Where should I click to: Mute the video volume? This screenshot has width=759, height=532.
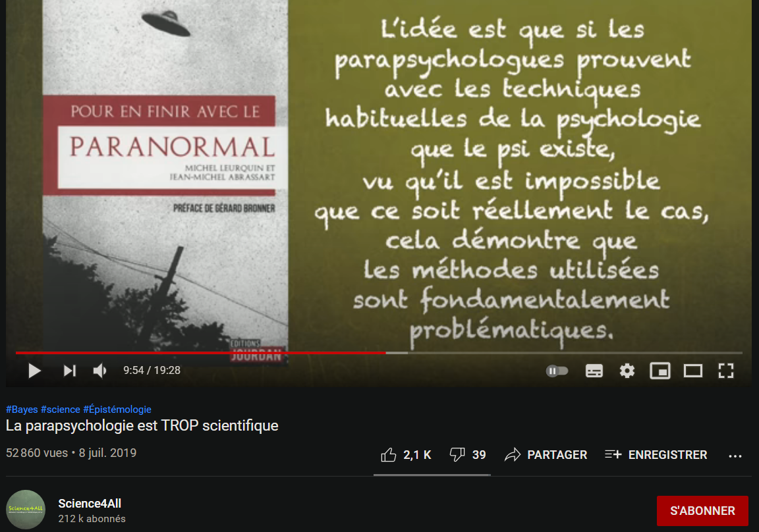[99, 371]
